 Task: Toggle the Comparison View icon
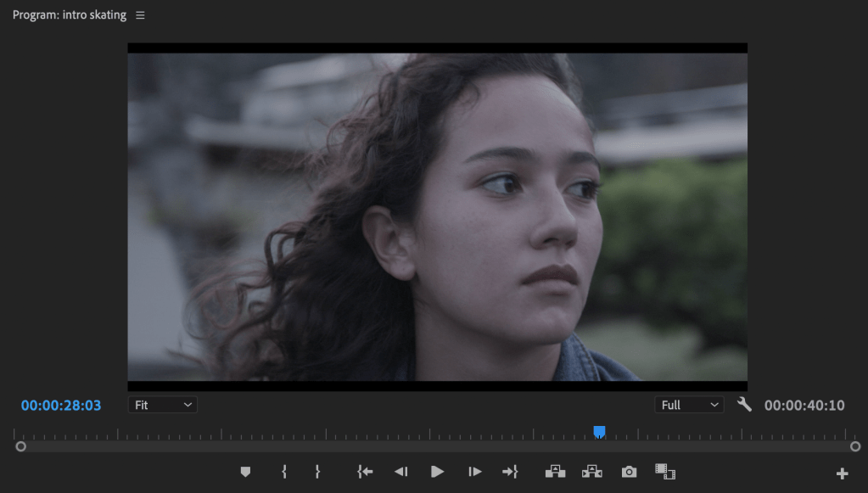tap(665, 472)
